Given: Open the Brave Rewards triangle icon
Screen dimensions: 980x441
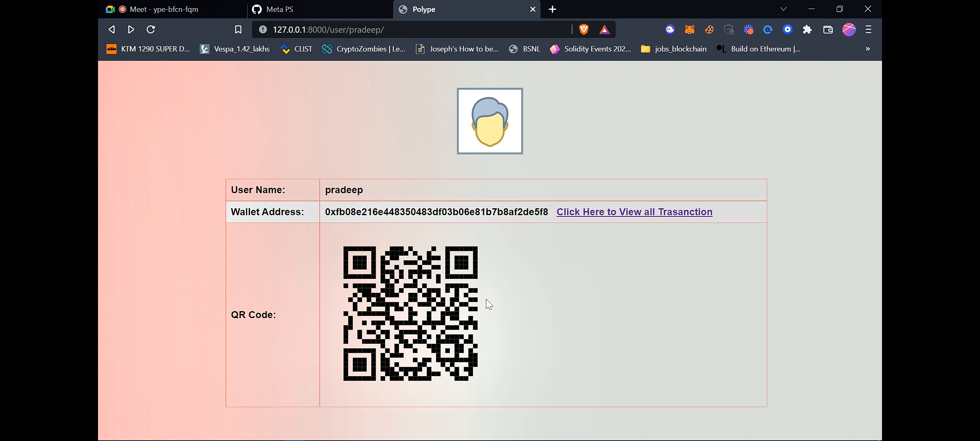Looking at the screenshot, I should [x=604, y=29].
